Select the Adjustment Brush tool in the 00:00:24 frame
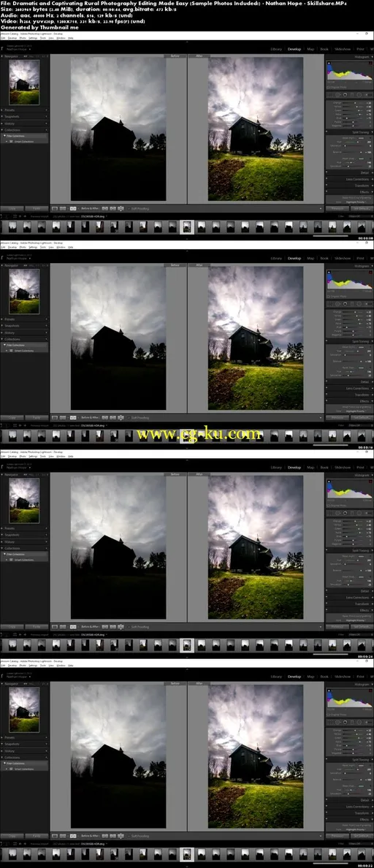374x868 pixels. pos(368,513)
